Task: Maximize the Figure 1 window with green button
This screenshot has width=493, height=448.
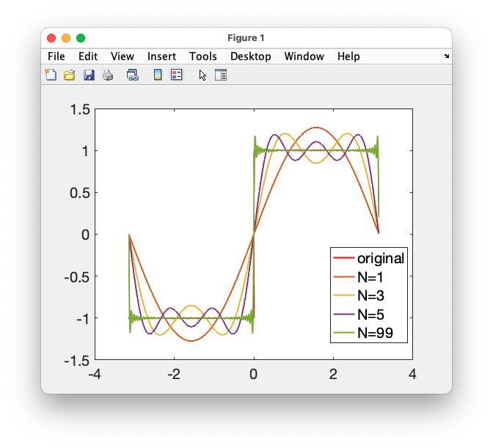Action: 81,38
